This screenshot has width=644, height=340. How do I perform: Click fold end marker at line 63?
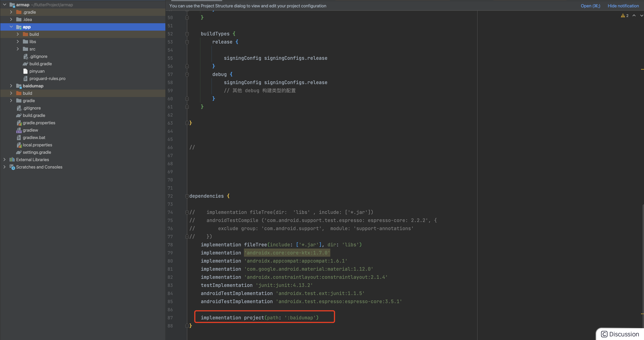point(187,123)
